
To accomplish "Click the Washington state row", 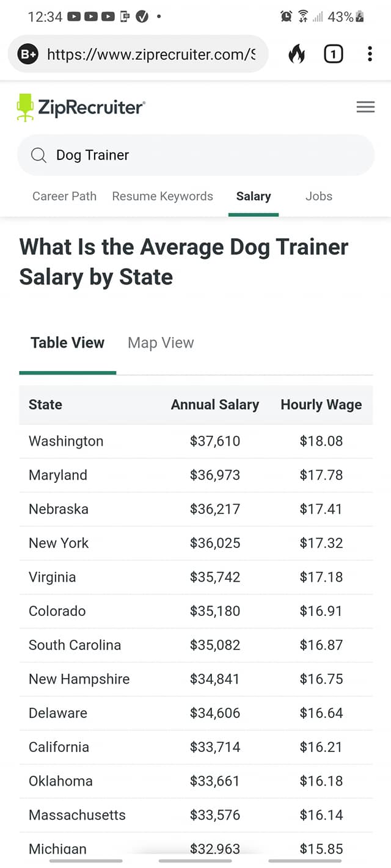I will 196,441.
